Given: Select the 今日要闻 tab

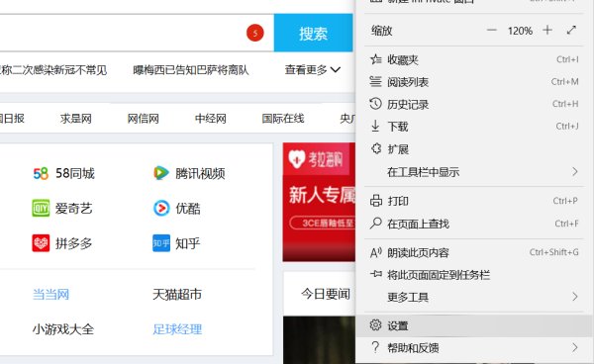Looking at the screenshot, I should click(x=325, y=294).
